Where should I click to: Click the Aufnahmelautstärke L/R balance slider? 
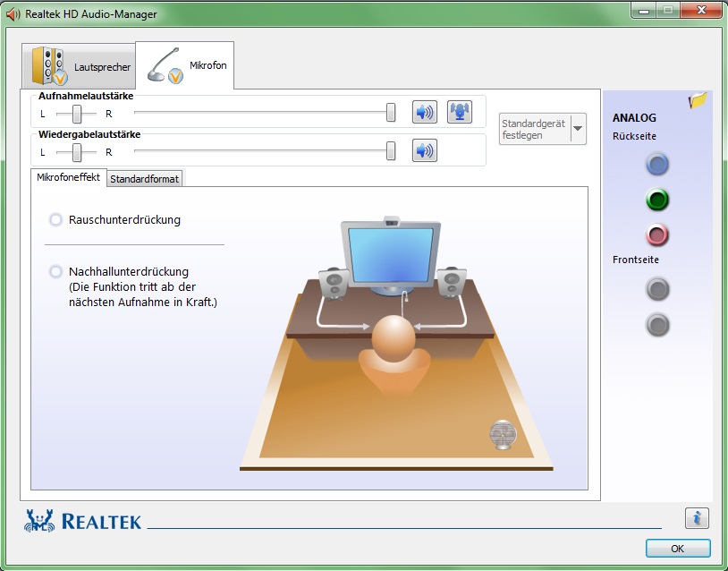pos(77,114)
